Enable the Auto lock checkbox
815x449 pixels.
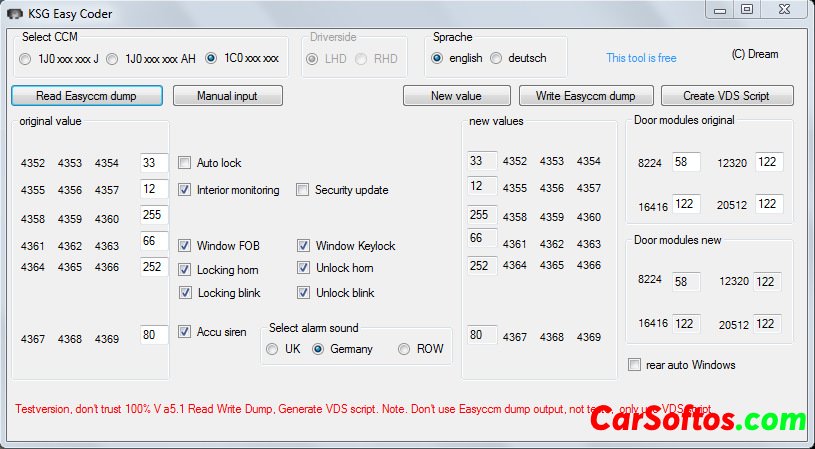point(185,163)
